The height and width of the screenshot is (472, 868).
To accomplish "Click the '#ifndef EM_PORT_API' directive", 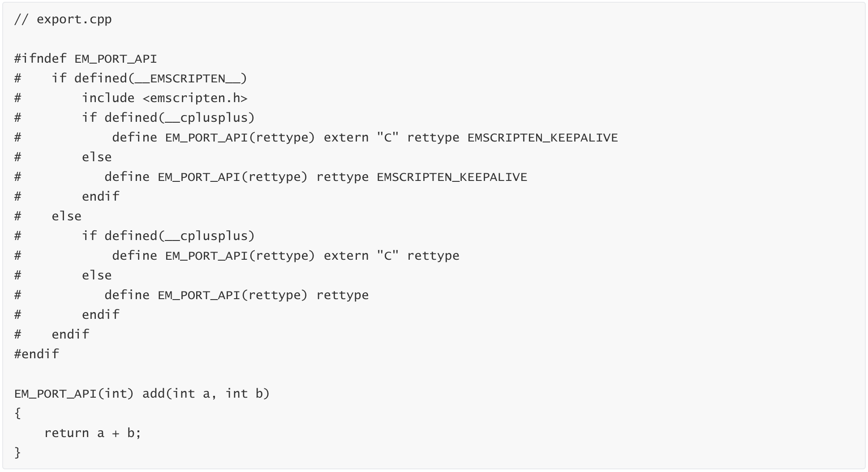I will 86,59.
